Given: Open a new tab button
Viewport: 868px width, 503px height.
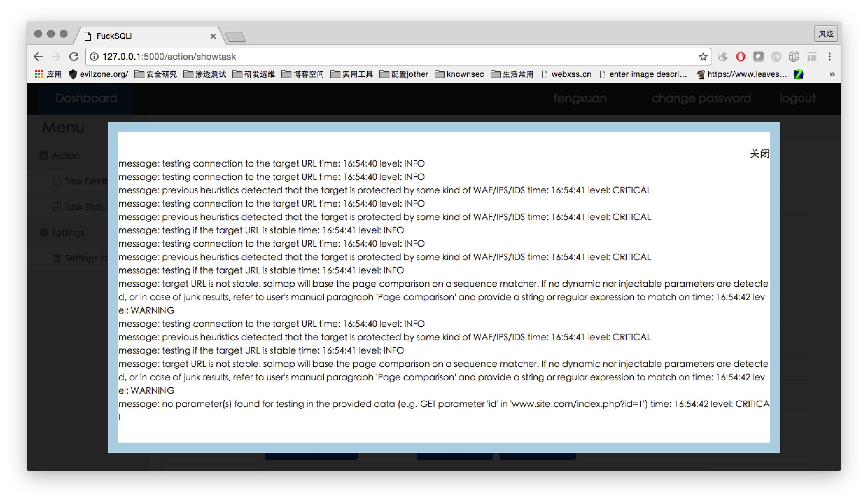Looking at the screenshot, I should 235,37.
